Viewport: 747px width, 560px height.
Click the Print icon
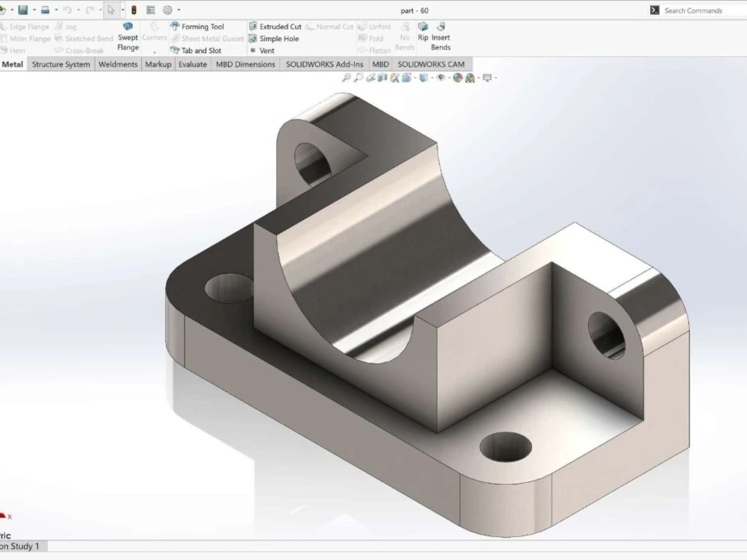tap(46, 10)
